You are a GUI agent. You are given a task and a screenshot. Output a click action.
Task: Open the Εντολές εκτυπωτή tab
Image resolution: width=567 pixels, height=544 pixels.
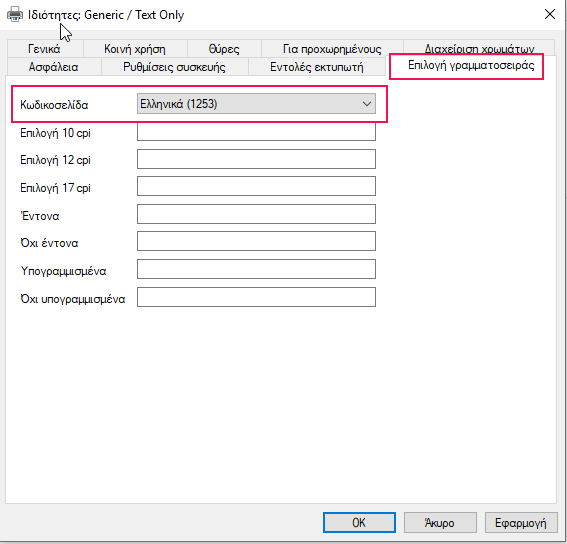point(317,67)
